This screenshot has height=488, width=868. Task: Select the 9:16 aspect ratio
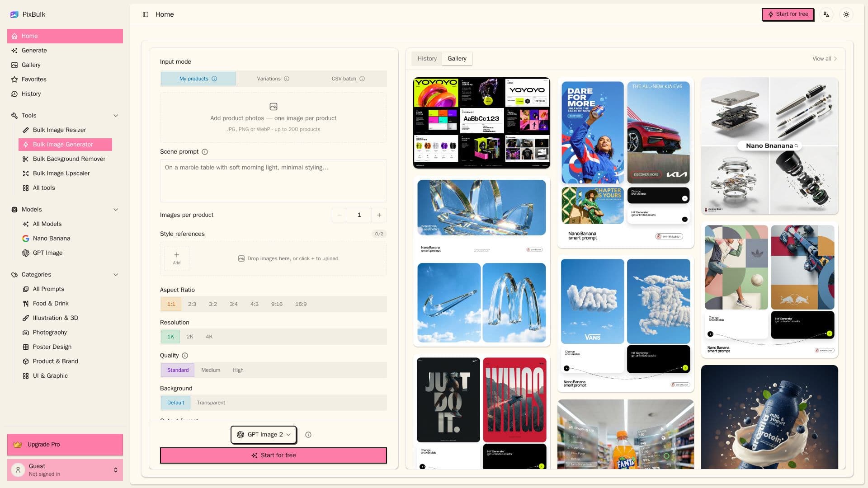[x=277, y=304]
